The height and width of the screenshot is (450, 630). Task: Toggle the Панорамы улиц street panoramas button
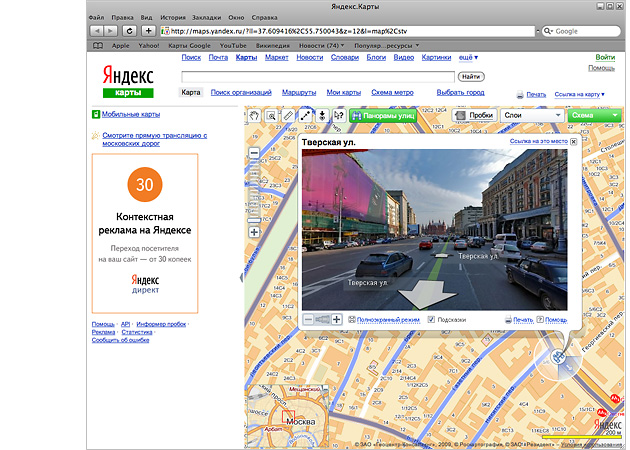[x=385, y=116]
